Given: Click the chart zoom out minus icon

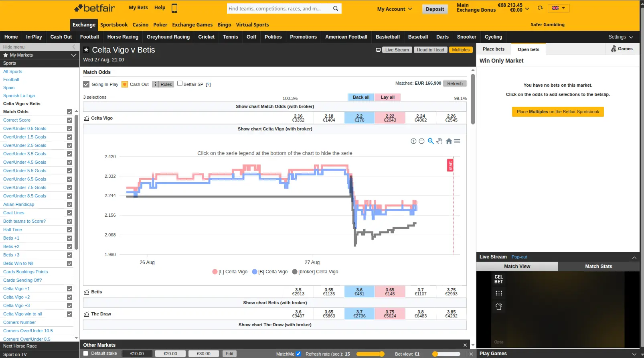Looking at the screenshot, I should (x=421, y=141).
